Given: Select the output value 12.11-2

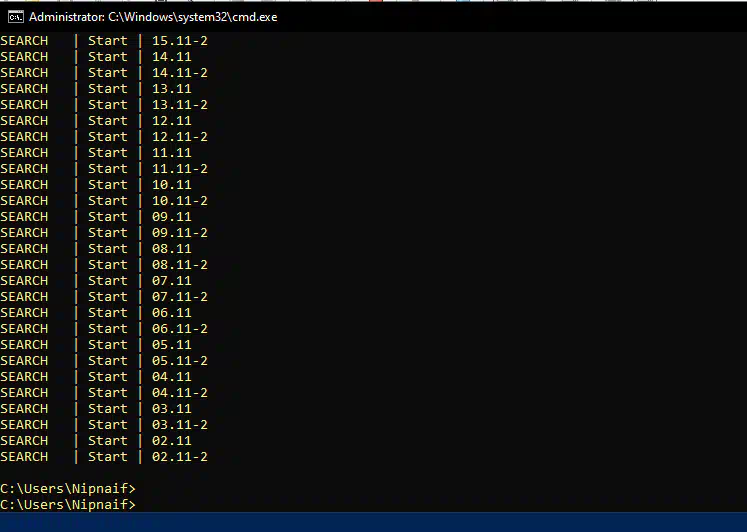Looking at the screenshot, I should [180, 137].
